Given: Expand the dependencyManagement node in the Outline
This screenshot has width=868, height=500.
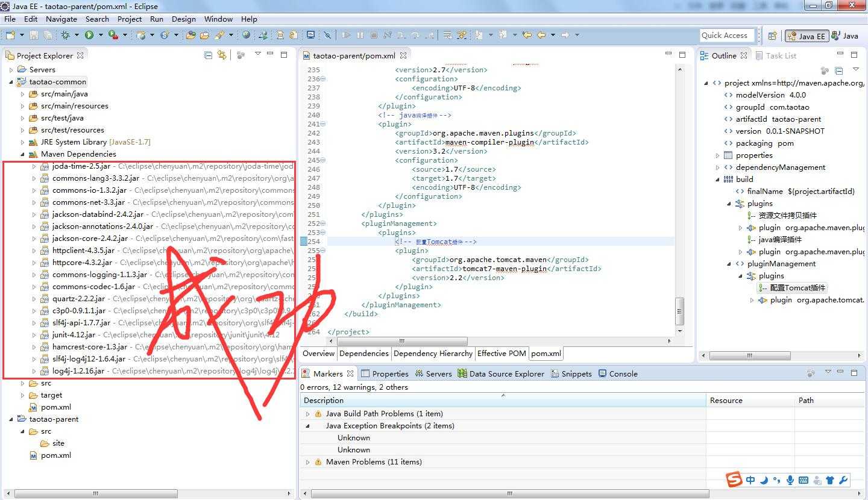Looking at the screenshot, I should point(717,167).
